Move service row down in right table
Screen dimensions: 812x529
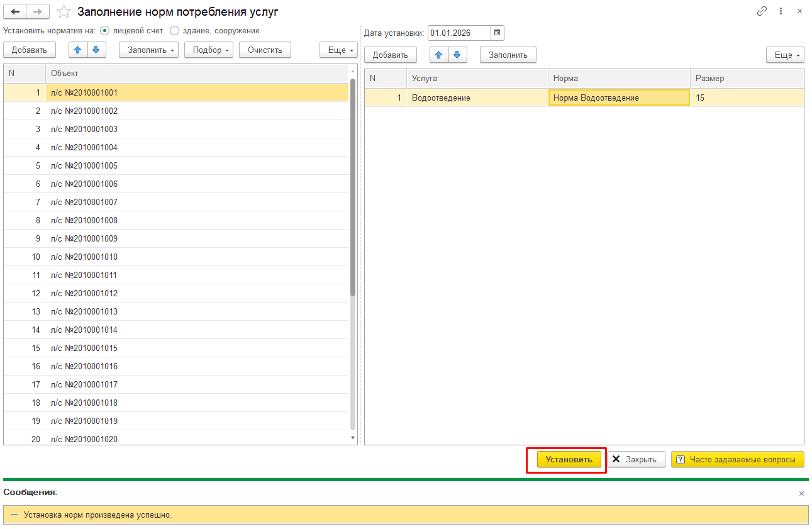457,55
